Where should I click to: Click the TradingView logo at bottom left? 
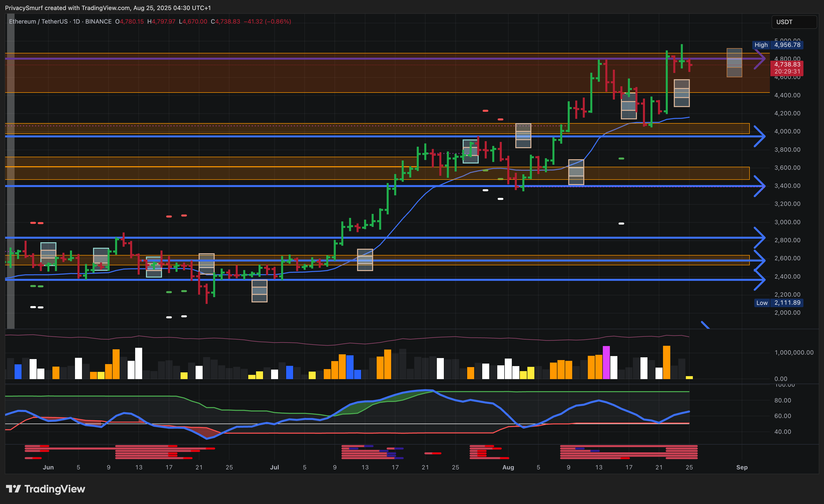(x=45, y=489)
